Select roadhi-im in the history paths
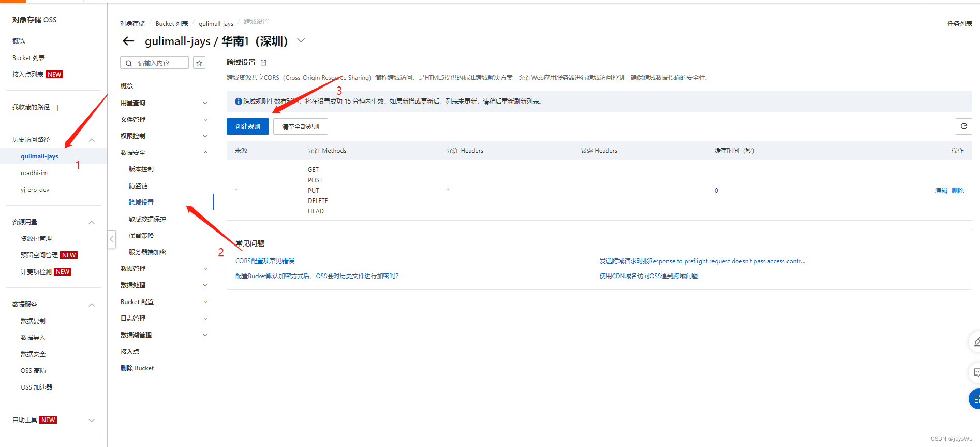980x447 pixels. pos(34,173)
